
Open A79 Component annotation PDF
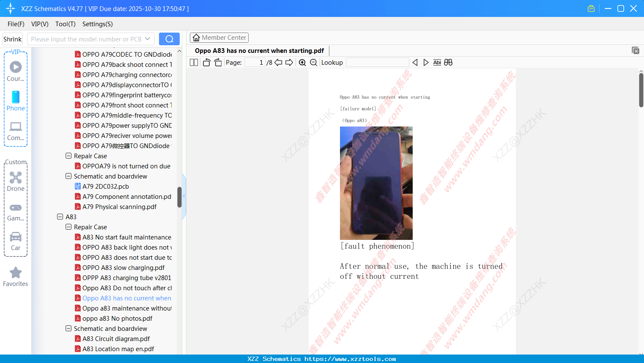[123, 196]
